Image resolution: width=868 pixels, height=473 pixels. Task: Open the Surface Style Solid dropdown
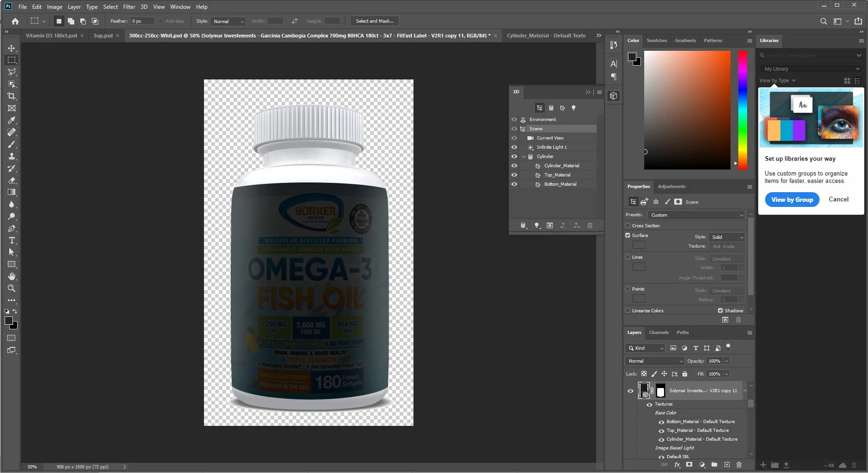click(727, 237)
